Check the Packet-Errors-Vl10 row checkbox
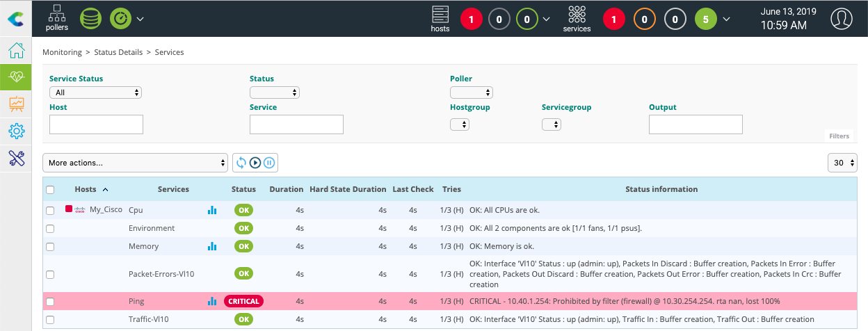Screen dimensions: 868x331 pos(50,274)
